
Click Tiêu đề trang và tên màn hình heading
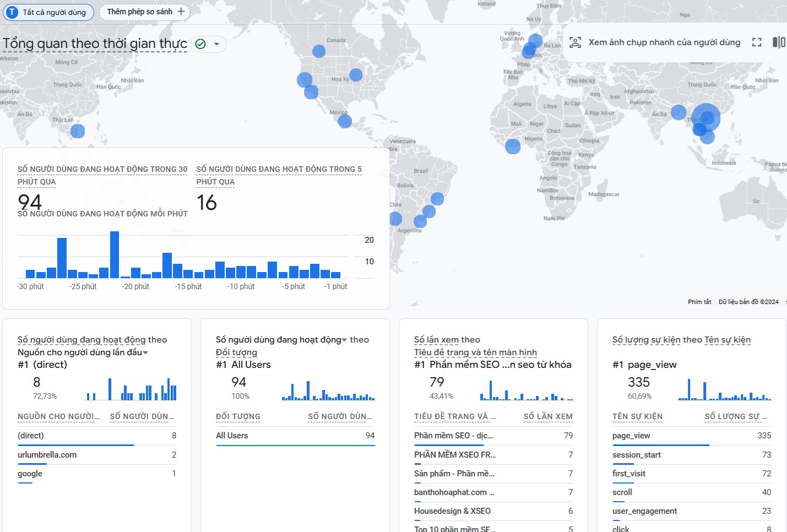point(475,352)
